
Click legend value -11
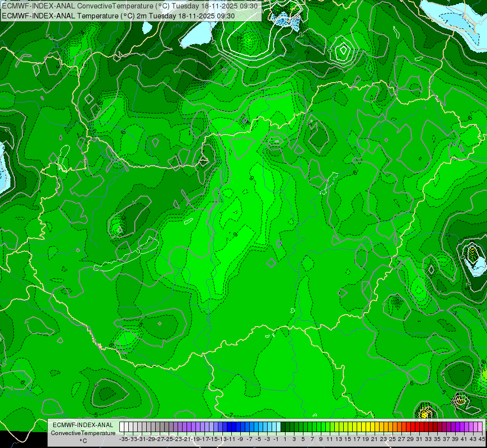point(231,439)
